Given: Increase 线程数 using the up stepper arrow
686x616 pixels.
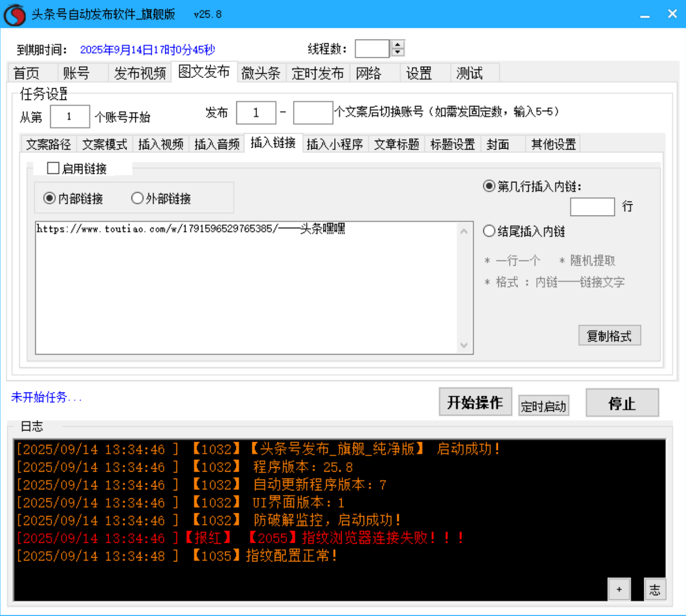Looking at the screenshot, I should 397,44.
